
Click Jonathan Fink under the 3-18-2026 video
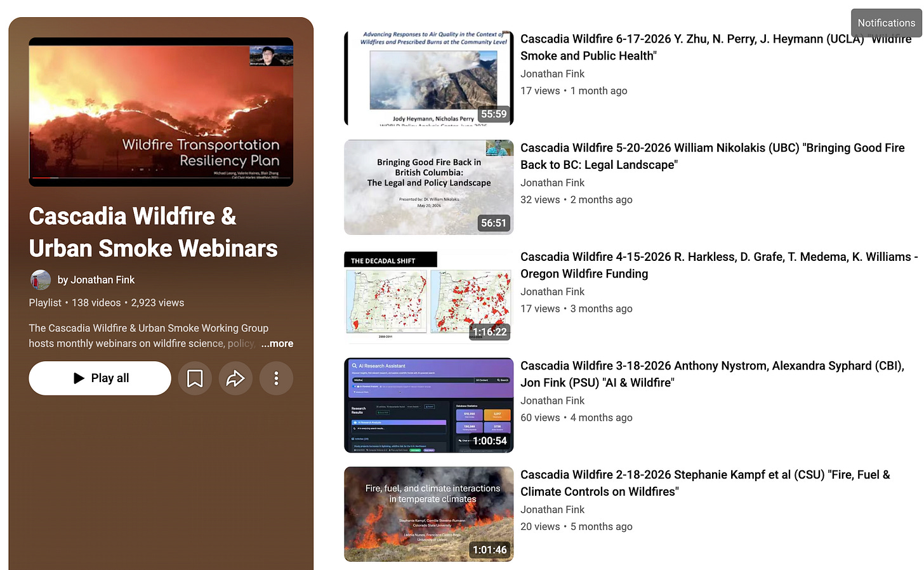pos(552,401)
